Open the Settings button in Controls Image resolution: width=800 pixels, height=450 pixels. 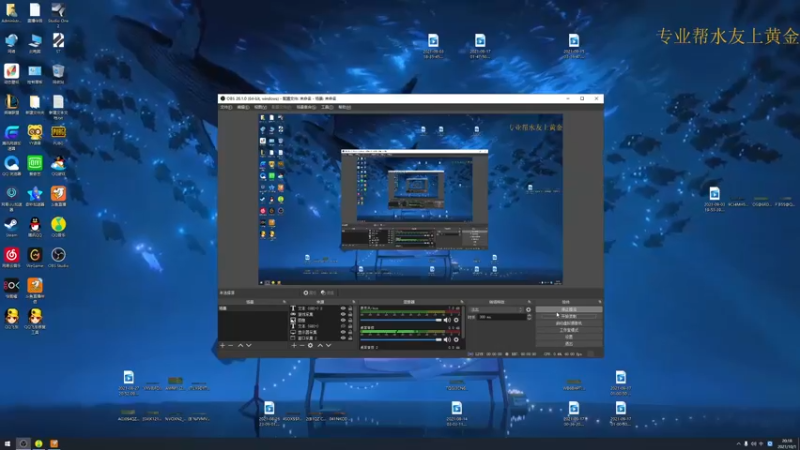coord(568,337)
